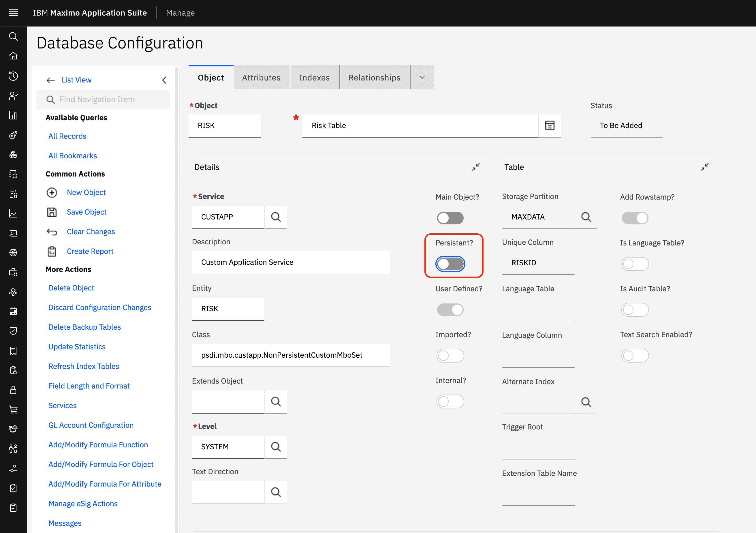The image size is (756, 533).
Task: Open the Services action
Action: click(62, 406)
